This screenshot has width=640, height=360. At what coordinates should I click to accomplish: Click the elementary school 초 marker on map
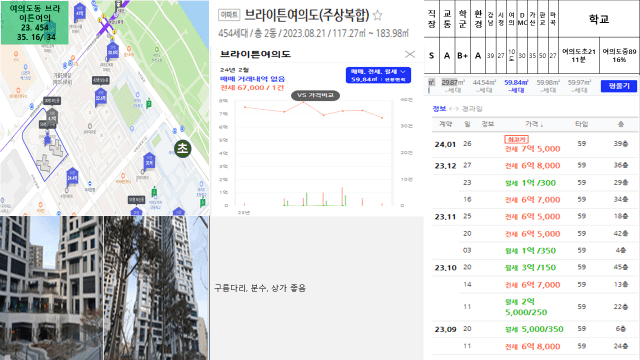coord(182,148)
